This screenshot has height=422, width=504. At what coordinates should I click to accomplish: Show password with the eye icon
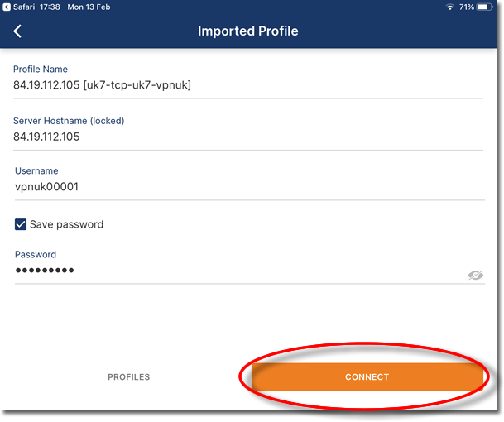(475, 275)
